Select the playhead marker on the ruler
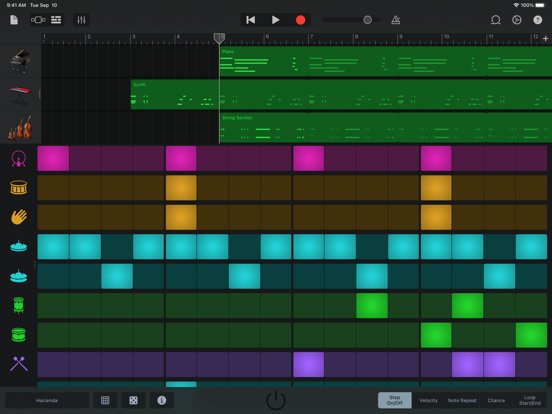Image resolution: width=552 pixels, height=414 pixels. click(219, 38)
